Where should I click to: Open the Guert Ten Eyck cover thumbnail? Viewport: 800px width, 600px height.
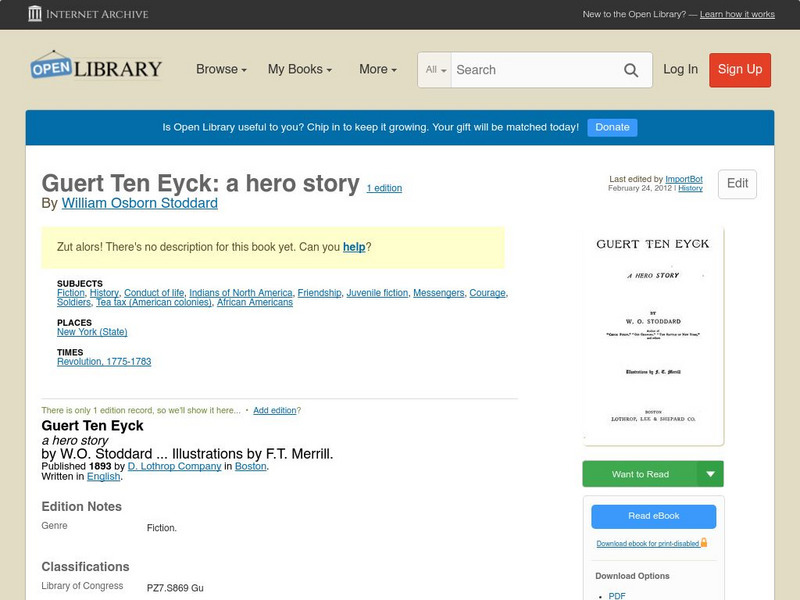pos(653,335)
